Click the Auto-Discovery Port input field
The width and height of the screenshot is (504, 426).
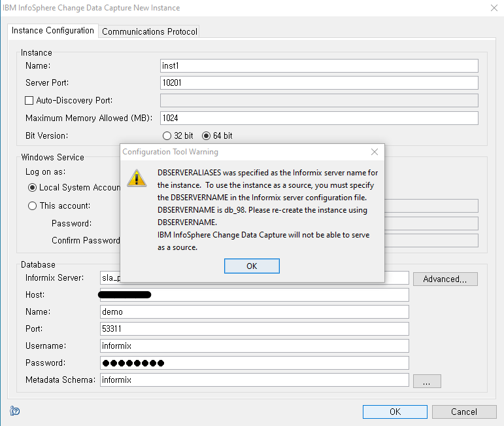pos(319,100)
